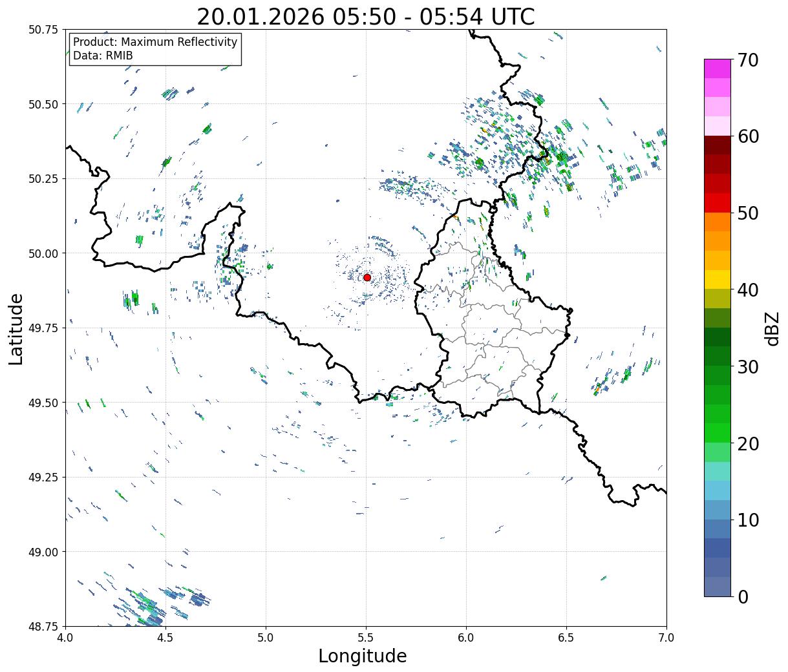Click the orange colorbar swatch below 50

click(x=718, y=222)
